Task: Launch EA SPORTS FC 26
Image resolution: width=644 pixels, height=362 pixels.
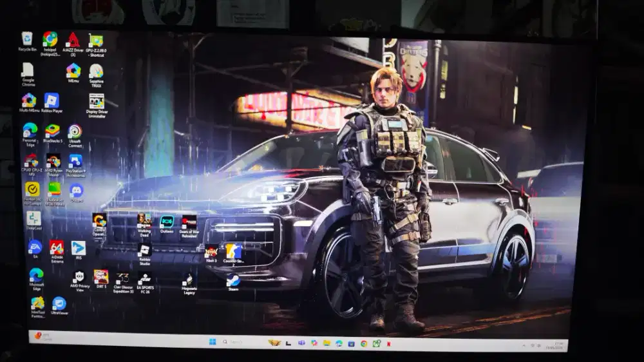Action: tap(145, 283)
